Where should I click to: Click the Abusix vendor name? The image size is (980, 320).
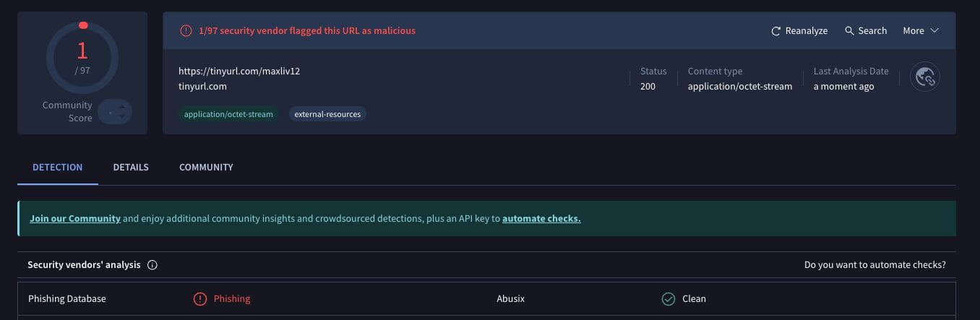(511, 299)
